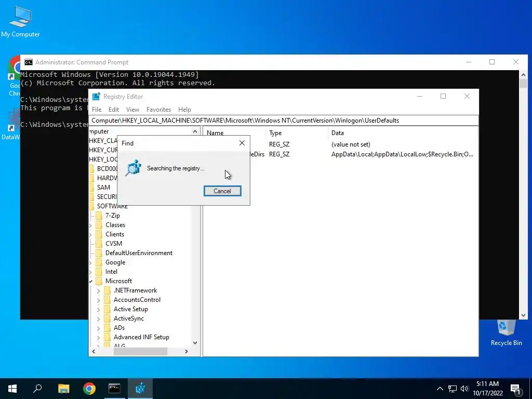
Task: Open the taskbar clock and date
Action: pyautogui.click(x=487, y=389)
